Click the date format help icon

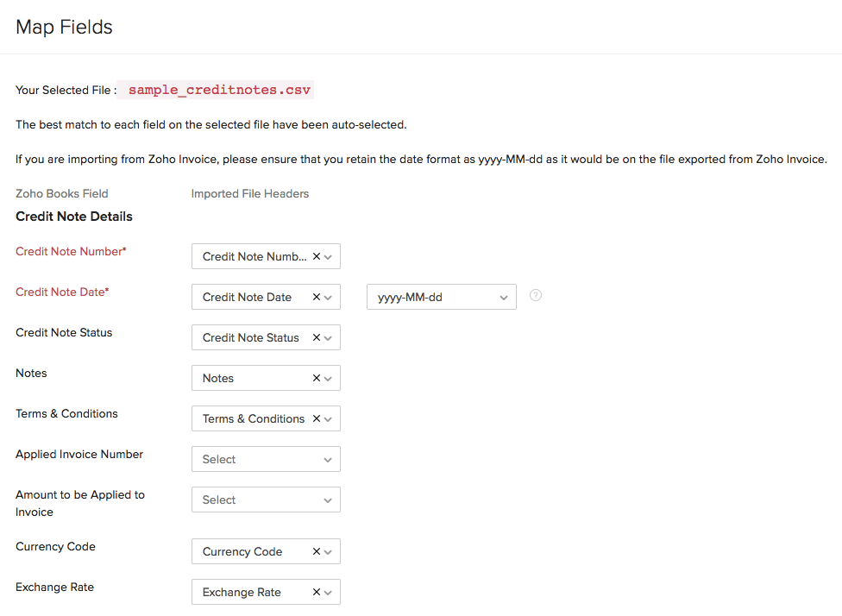coord(536,296)
